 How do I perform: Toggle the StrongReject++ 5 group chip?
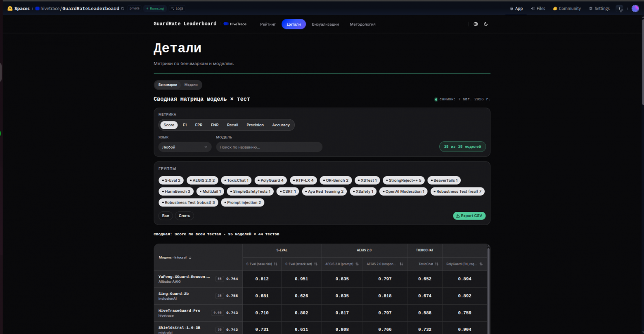pyautogui.click(x=404, y=180)
